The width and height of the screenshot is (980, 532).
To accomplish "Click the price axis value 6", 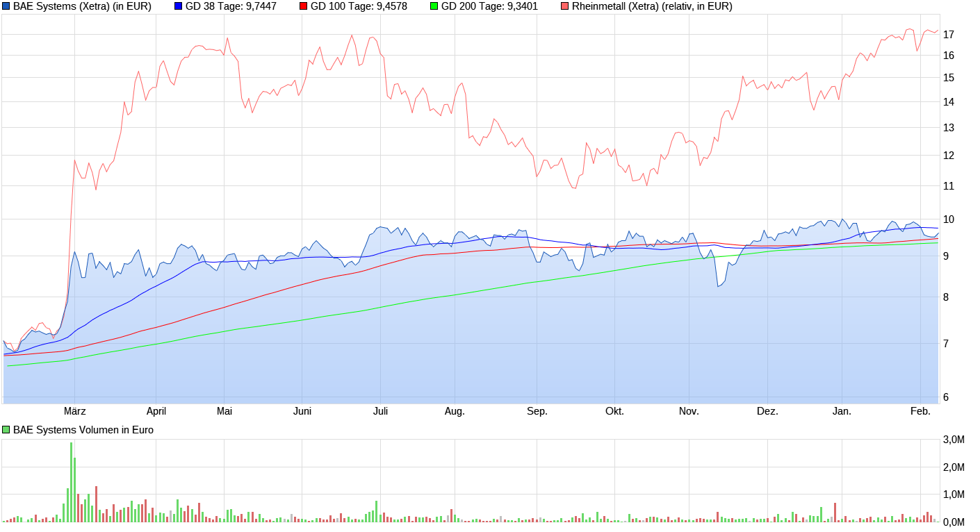I will tap(946, 397).
